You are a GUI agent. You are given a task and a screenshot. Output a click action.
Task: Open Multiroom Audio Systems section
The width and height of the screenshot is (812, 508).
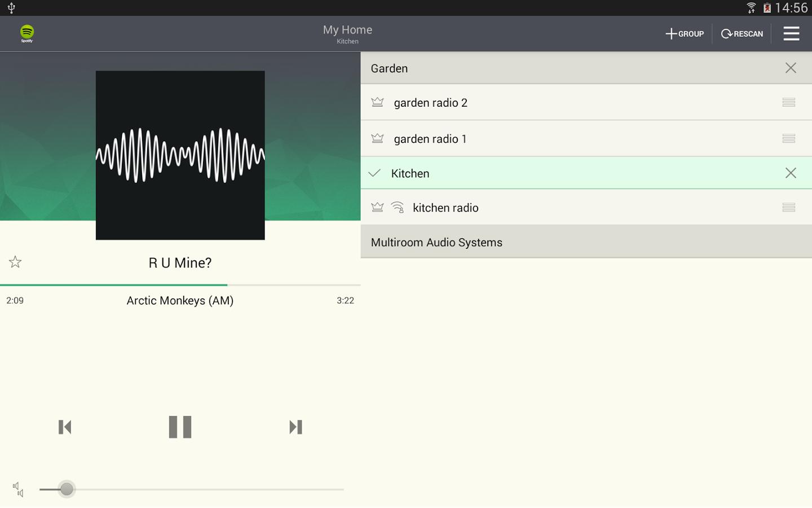pos(586,242)
